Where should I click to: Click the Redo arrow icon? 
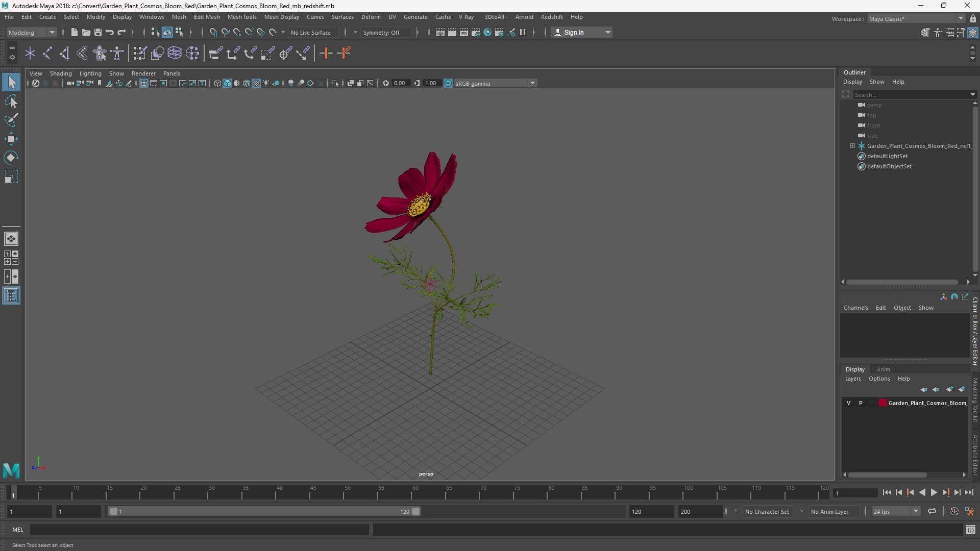(x=121, y=32)
